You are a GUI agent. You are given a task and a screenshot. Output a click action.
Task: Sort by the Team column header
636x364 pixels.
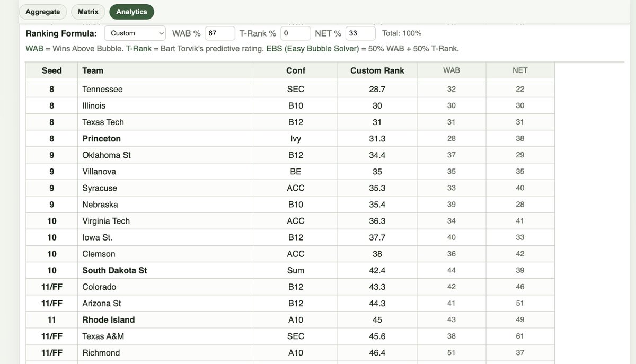coord(166,70)
